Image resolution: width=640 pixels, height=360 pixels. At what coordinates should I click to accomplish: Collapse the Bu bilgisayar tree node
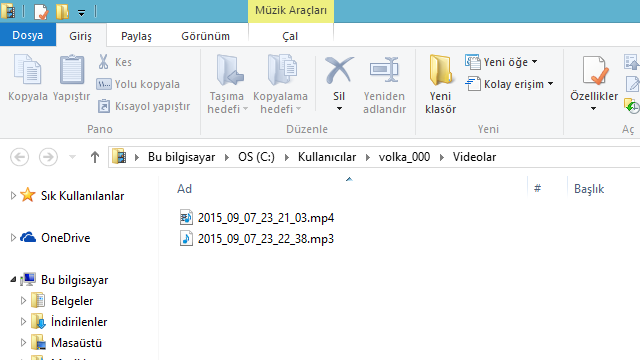pyautogui.click(x=13, y=280)
